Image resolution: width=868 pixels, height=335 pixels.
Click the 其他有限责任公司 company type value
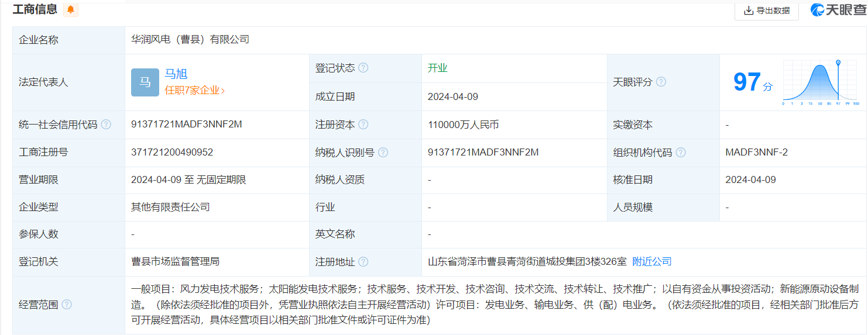(x=170, y=207)
